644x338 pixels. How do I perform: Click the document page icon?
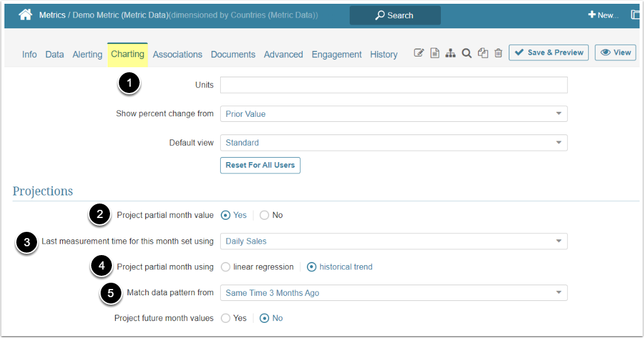(435, 53)
